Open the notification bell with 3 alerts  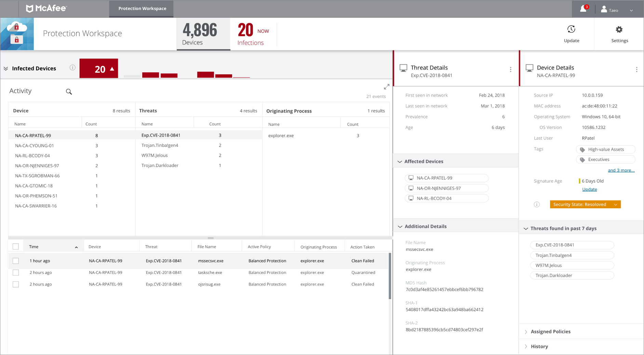coord(583,9)
